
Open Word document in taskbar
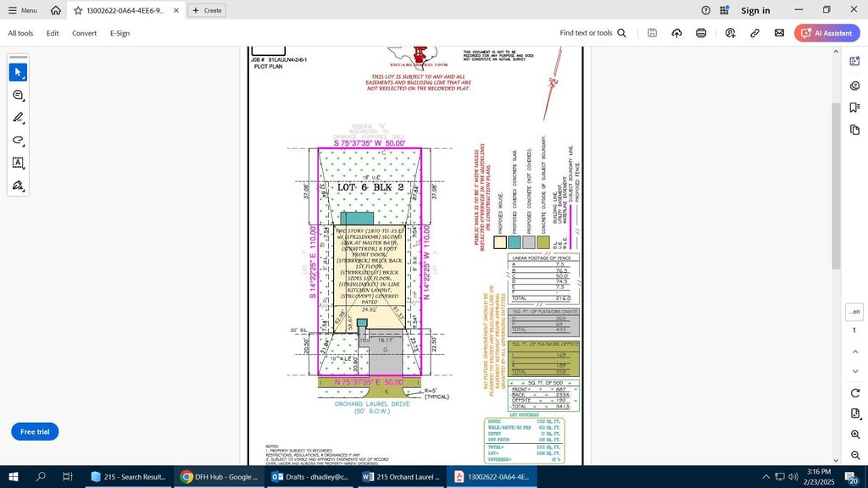401,477
